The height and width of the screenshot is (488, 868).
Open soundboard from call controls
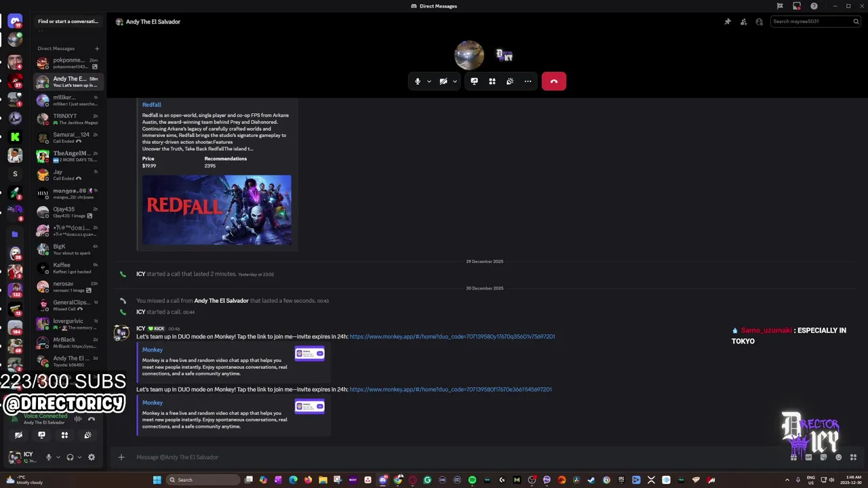510,81
